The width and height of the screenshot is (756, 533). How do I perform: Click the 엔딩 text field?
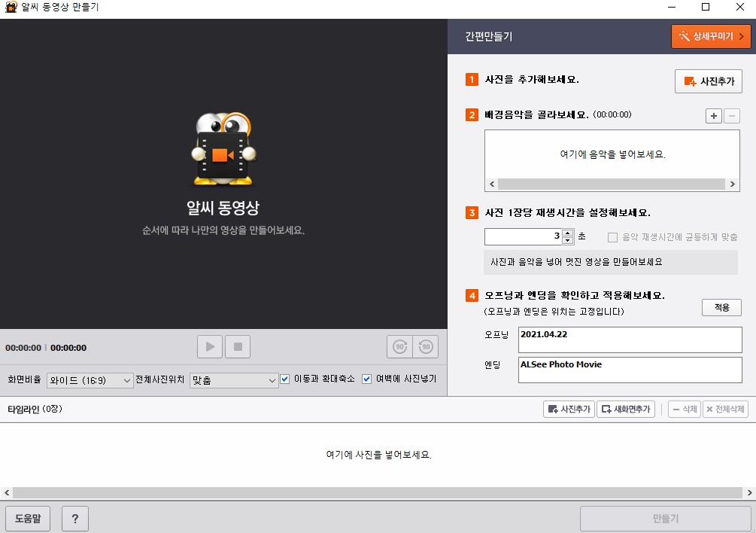(x=630, y=370)
